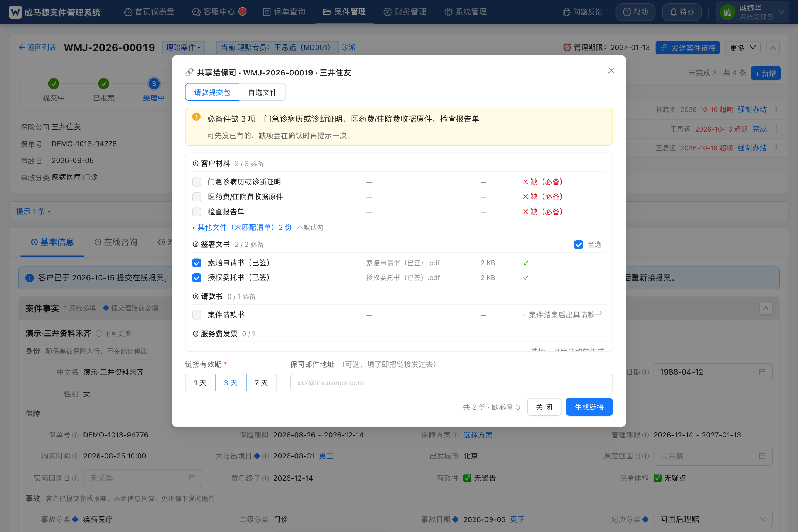Switch to 在线咨询 tab
798x532 pixels.
116,242
